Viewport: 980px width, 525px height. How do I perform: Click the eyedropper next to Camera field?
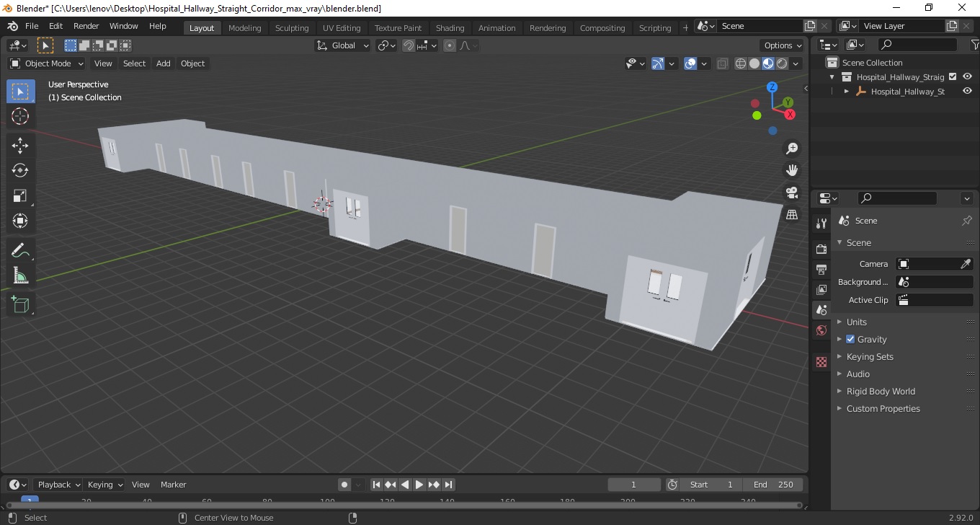coord(966,264)
